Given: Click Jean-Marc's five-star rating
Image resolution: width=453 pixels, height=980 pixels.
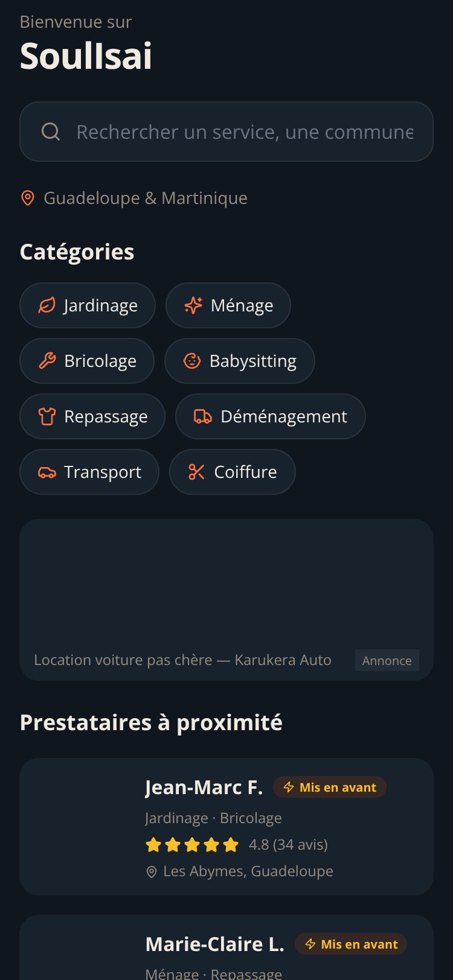Looking at the screenshot, I should [192, 844].
